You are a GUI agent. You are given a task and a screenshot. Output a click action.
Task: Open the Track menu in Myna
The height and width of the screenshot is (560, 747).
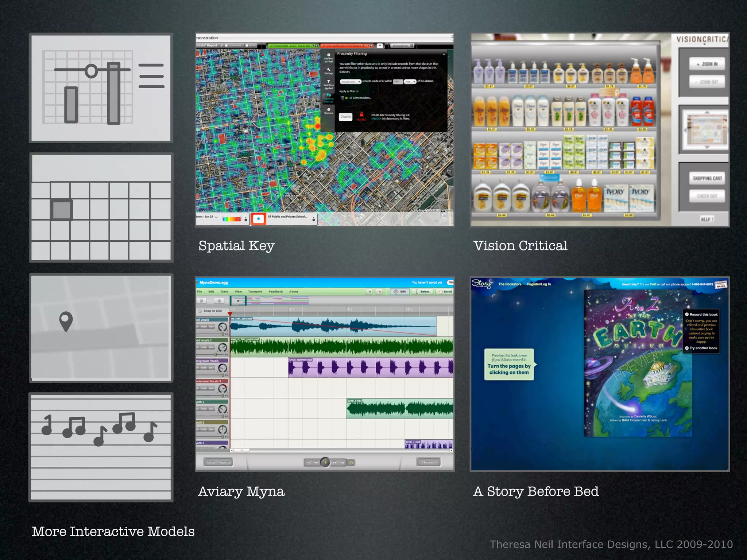[x=224, y=292]
